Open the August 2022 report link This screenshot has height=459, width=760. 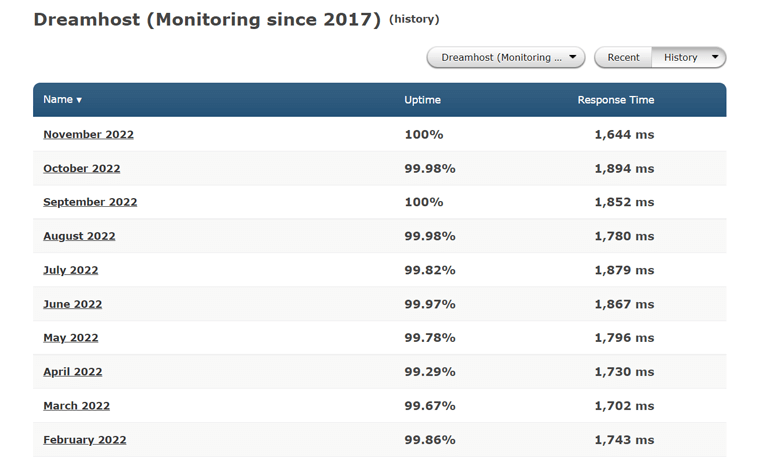click(79, 236)
